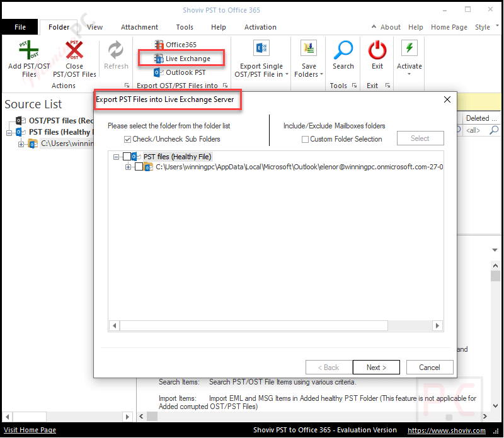The height and width of the screenshot is (438, 504).
Task: Click the Cancel button
Action: coord(430,368)
